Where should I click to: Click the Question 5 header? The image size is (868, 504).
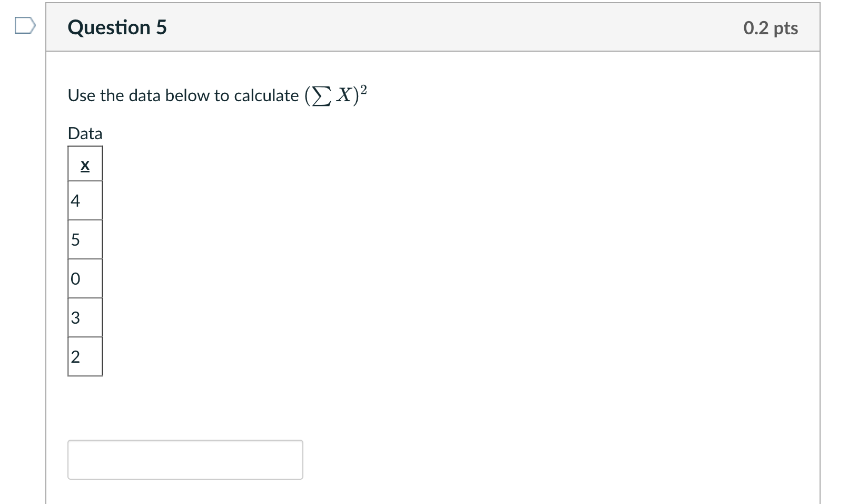point(116,27)
